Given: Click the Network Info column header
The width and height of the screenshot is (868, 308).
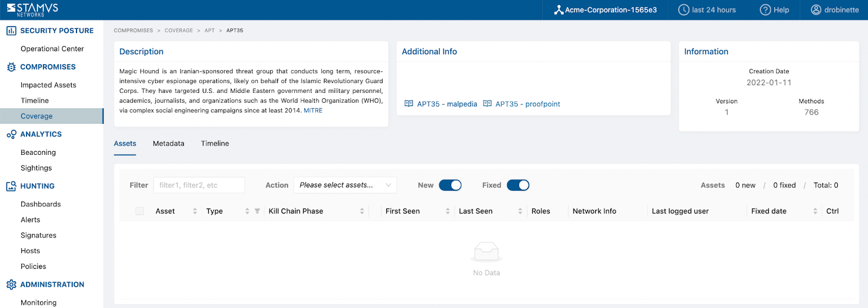Looking at the screenshot, I should pyautogui.click(x=595, y=211).
